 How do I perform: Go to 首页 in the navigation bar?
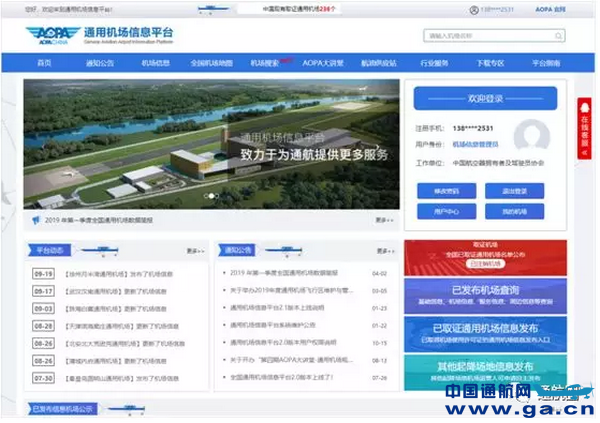(x=44, y=63)
